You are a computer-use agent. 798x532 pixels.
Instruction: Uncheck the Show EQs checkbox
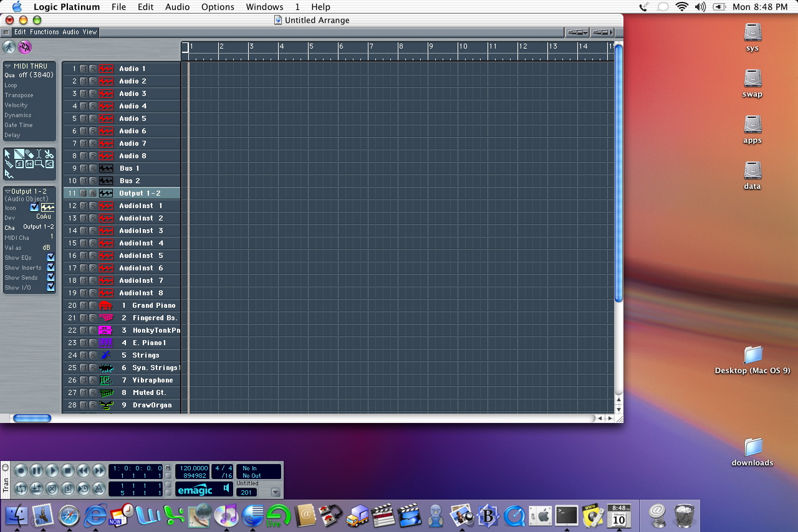click(50, 257)
